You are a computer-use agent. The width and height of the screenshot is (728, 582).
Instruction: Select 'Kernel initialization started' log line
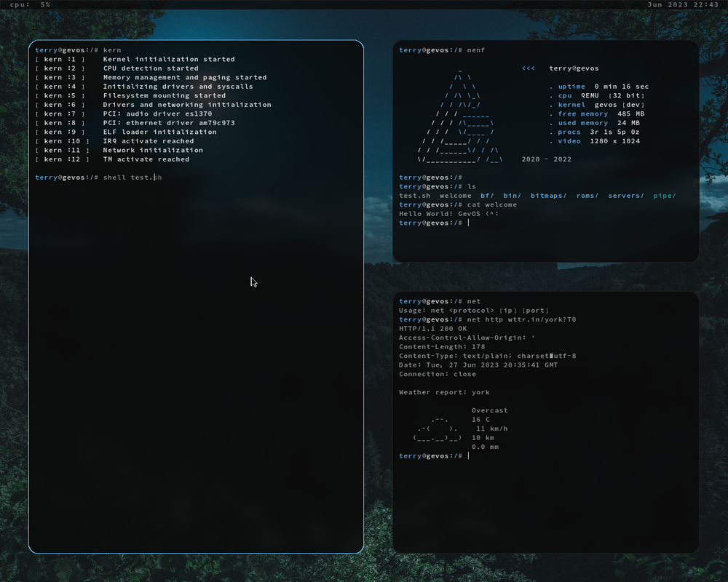pyautogui.click(x=169, y=60)
